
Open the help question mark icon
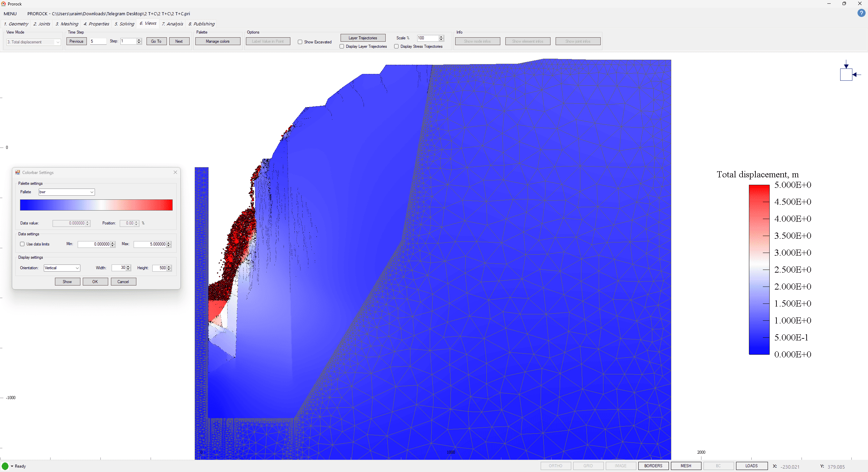[x=861, y=13]
